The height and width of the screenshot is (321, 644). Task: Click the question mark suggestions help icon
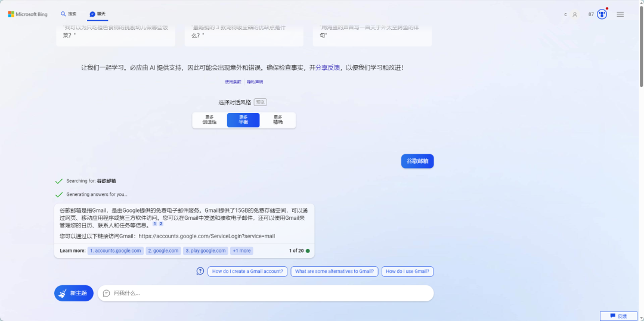pos(200,271)
